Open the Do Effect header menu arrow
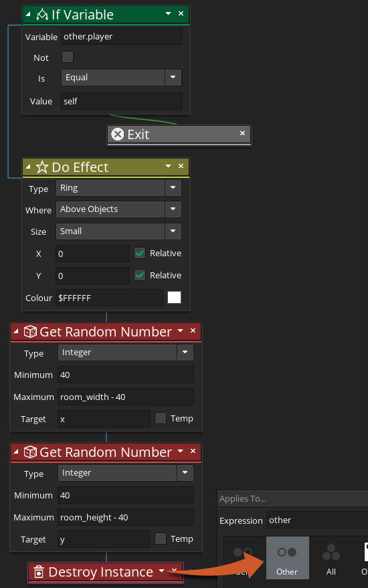 click(168, 166)
